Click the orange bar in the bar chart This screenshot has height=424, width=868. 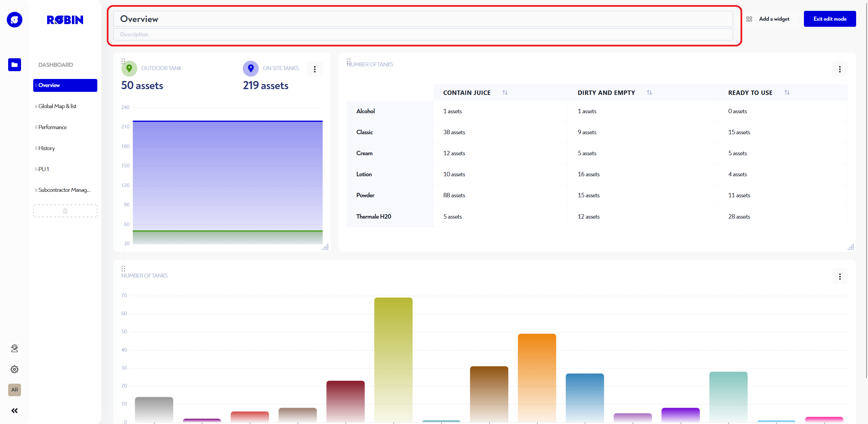click(537, 378)
